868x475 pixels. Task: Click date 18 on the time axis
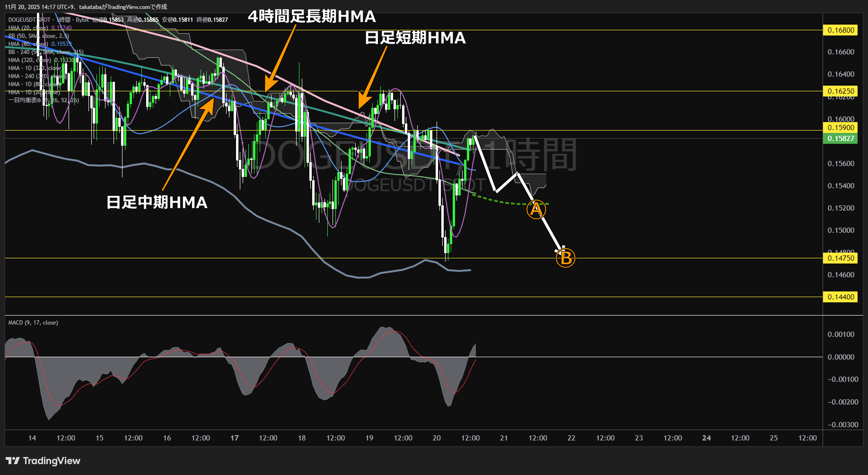[x=302, y=438]
